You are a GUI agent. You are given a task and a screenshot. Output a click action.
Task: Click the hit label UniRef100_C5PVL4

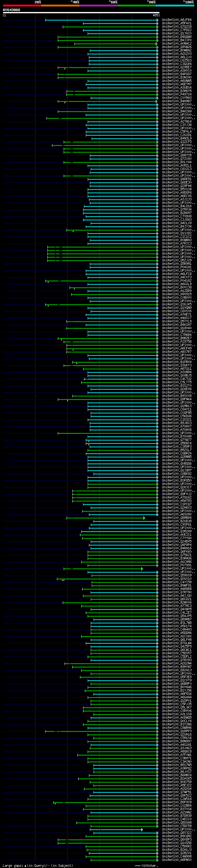click(x=177, y=131)
